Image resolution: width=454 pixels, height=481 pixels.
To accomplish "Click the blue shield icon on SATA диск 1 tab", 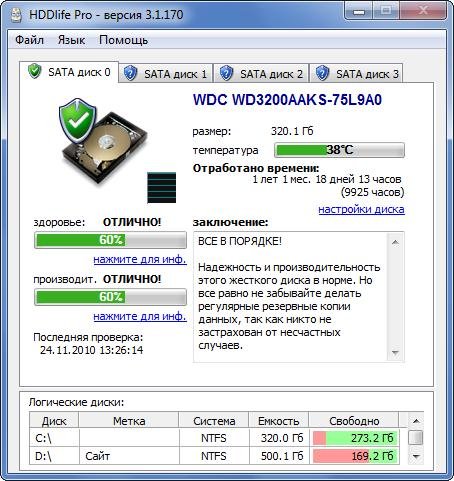I will (130, 73).
